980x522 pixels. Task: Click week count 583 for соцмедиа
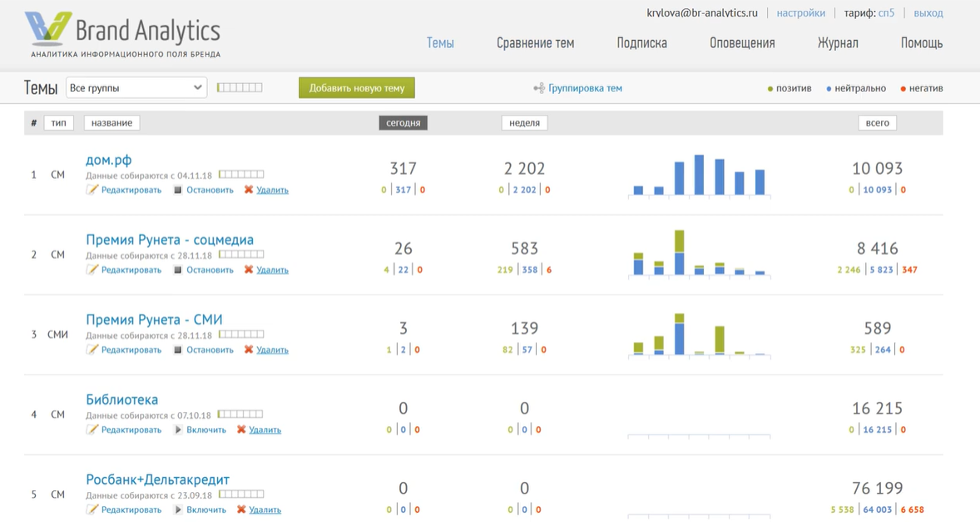(524, 248)
